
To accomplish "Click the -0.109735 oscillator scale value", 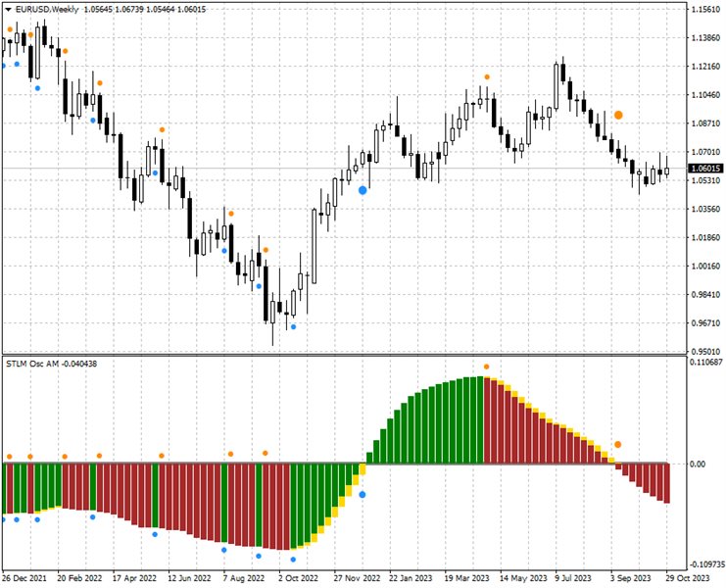I will click(706, 564).
